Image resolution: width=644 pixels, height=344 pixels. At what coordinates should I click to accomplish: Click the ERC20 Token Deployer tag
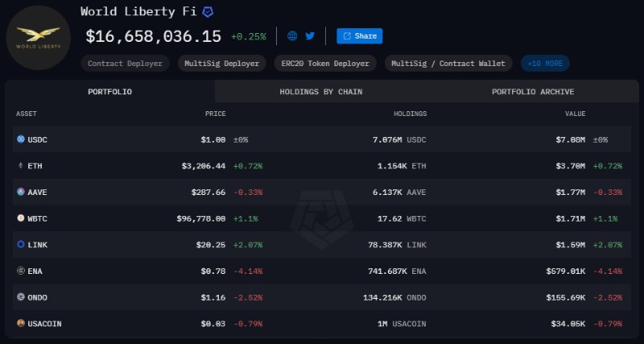[x=326, y=63]
